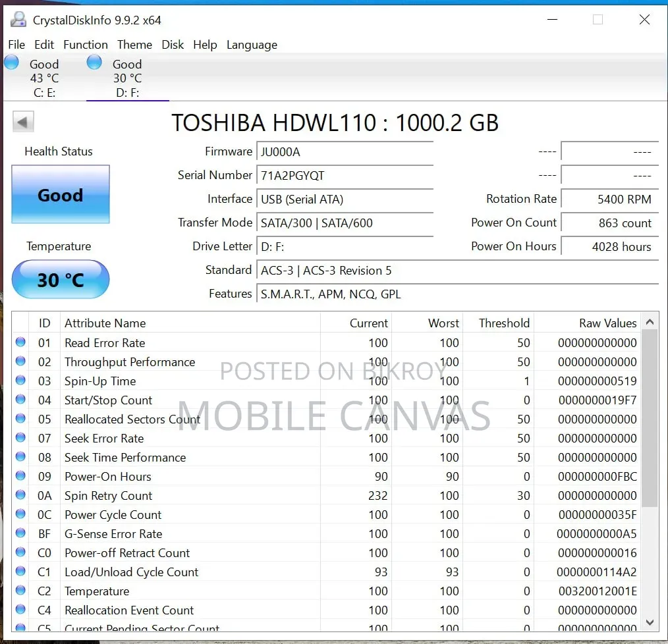Click the status orb for Start/Stop Count

point(20,399)
